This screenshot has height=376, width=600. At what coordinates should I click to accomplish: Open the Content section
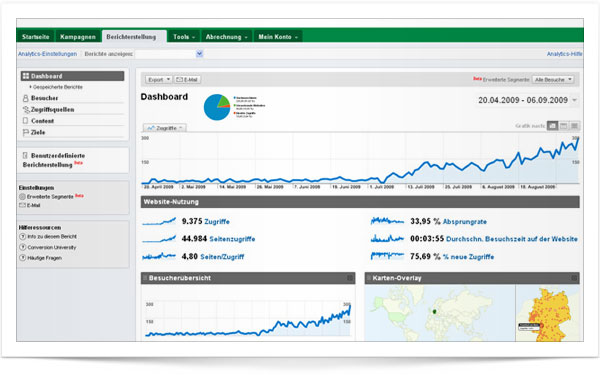click(x=42, y=121)
